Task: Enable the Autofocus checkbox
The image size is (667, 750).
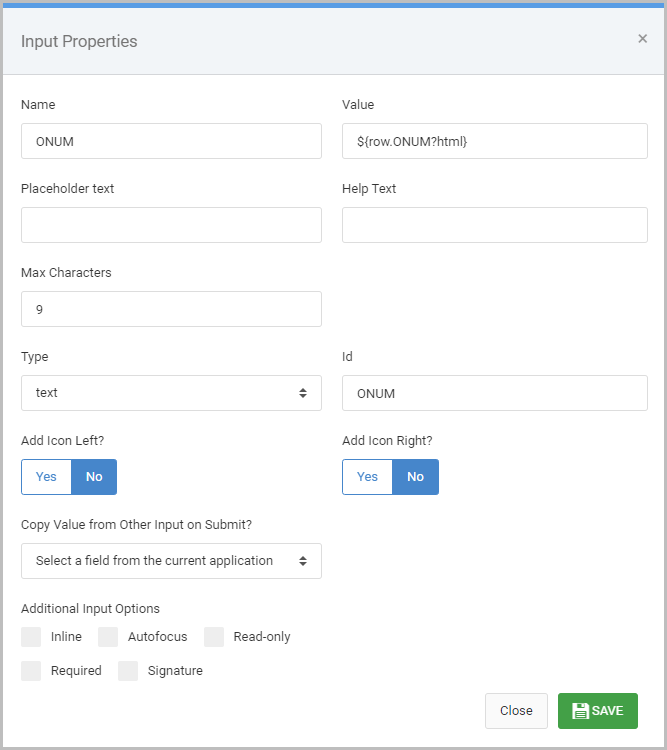Action: coord(108,637)
